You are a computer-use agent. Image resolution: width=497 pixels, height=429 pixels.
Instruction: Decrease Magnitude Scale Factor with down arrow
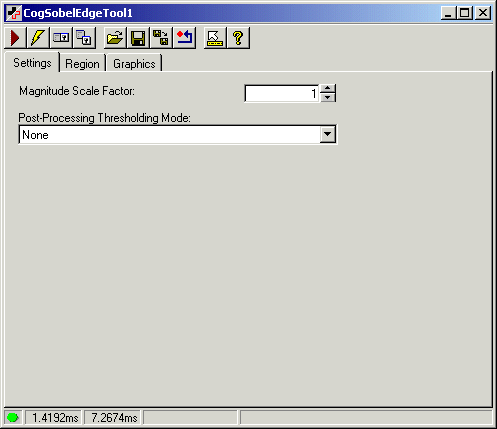point(328,98)
